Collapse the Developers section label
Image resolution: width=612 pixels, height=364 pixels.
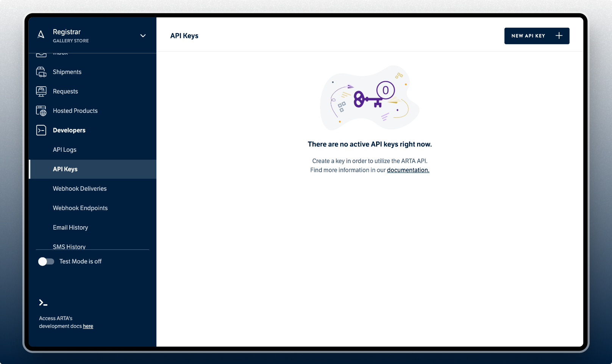point(69,130)
